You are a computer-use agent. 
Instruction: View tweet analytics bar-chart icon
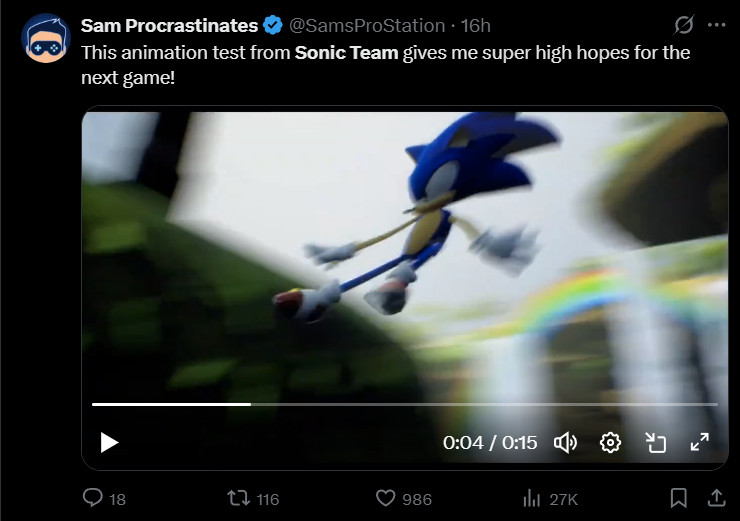point(531,498)
